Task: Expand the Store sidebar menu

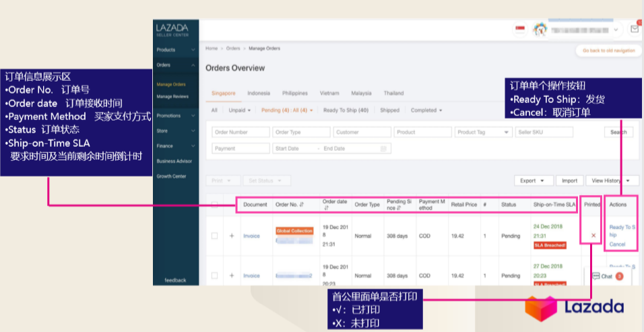Action: tap(176, 131)
